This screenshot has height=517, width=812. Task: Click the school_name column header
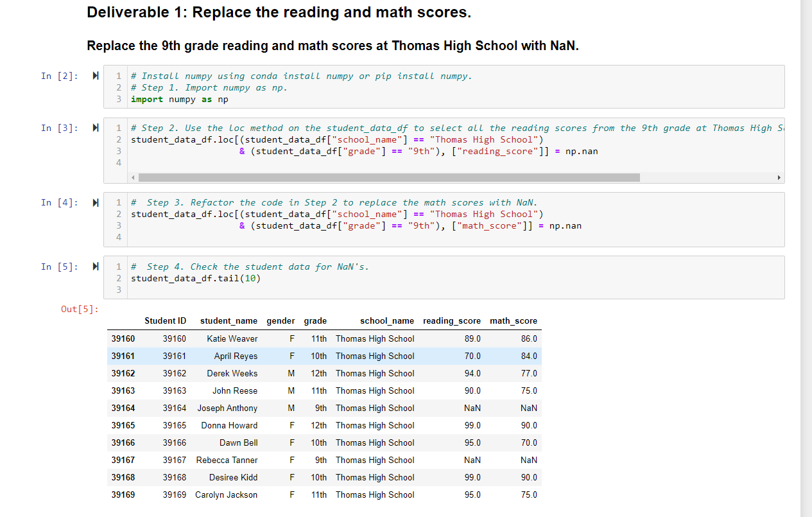[387, 320]
